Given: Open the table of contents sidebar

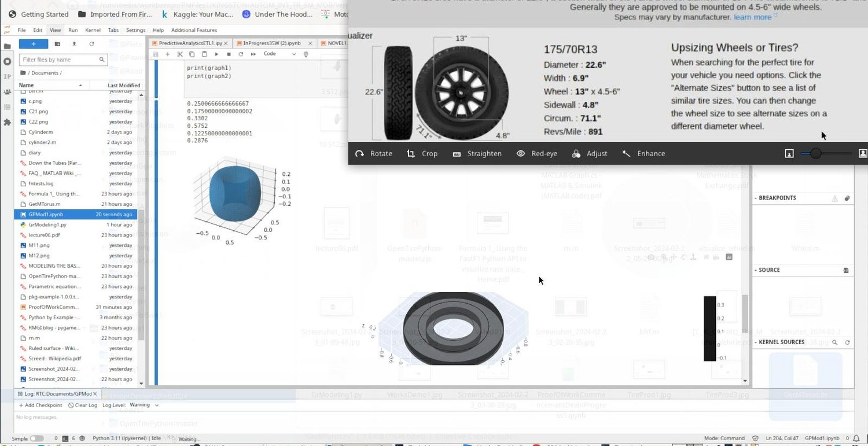Looking at the screenshot, I should pyautogui.click(x=7, y=107).
